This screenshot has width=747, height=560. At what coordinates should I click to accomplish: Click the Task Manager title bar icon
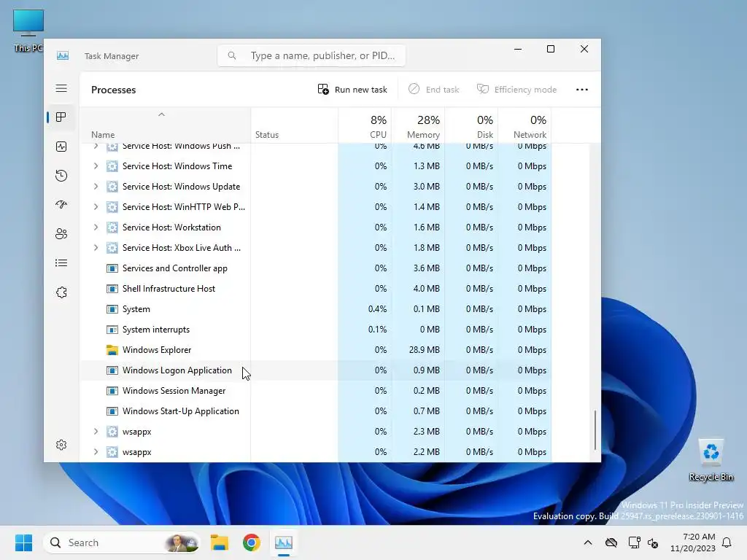coord(63,55)
